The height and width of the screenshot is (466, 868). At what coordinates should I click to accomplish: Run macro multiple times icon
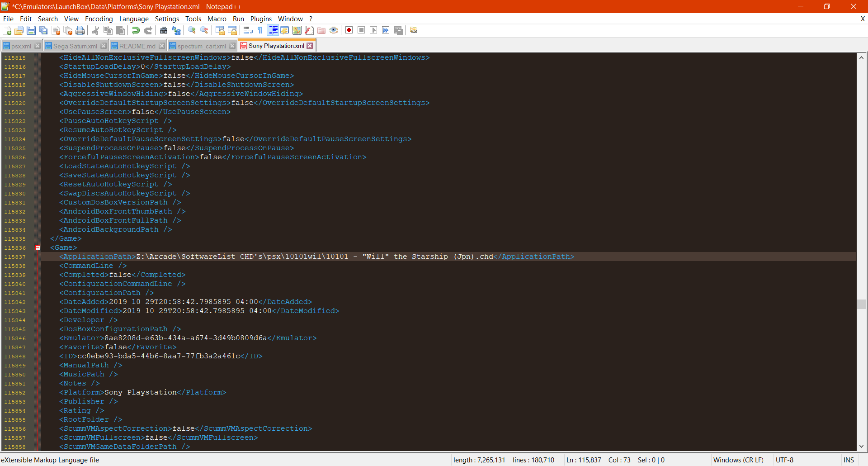point(386,30)
